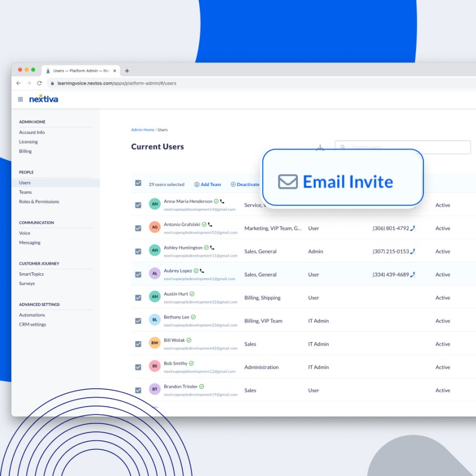Click the padlock site info icon
The image size is (476, 476).
click(x=52, y=83)
